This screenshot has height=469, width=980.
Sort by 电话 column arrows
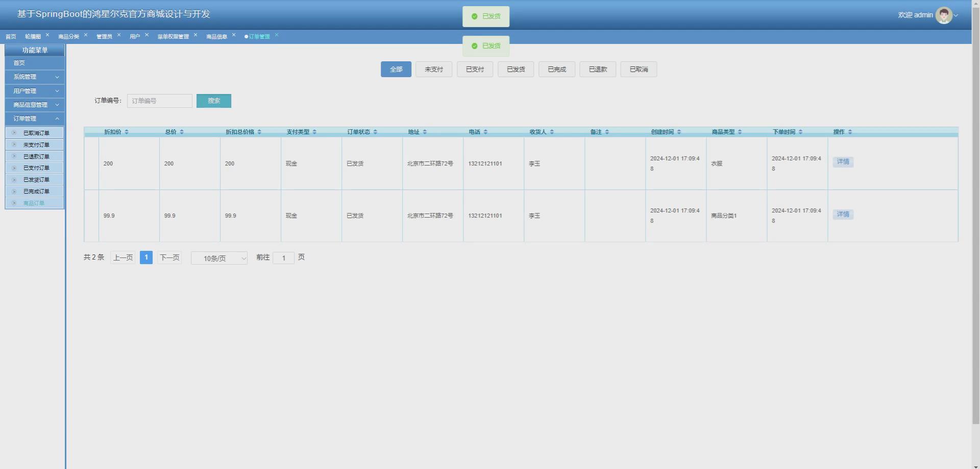(x=485, y=132)
